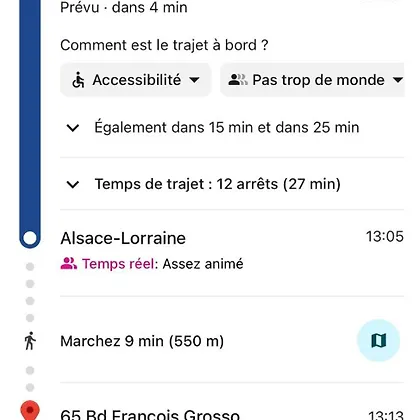Open the 65 Bd François Grosso destination

(150, 414)
